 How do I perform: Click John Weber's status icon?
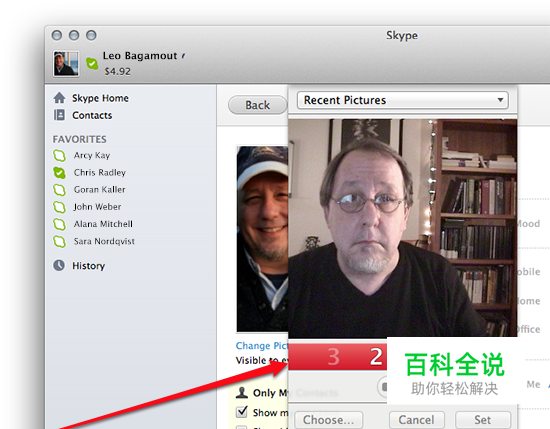(x=59, y=207)
